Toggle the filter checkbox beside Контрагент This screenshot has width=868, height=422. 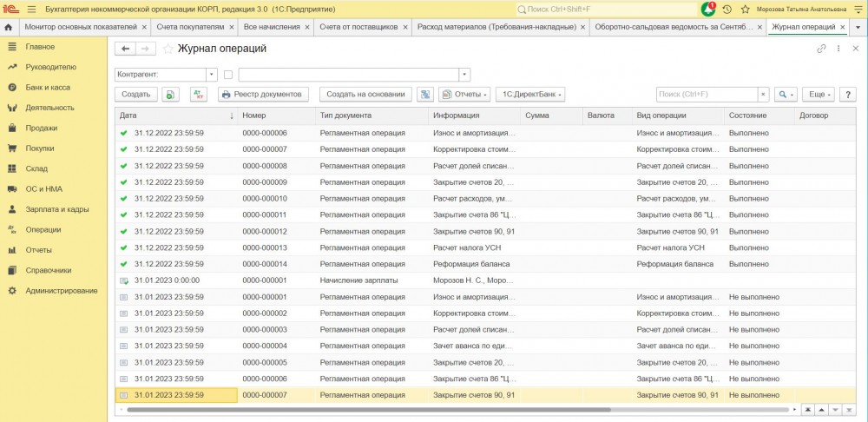coord(228,75)
